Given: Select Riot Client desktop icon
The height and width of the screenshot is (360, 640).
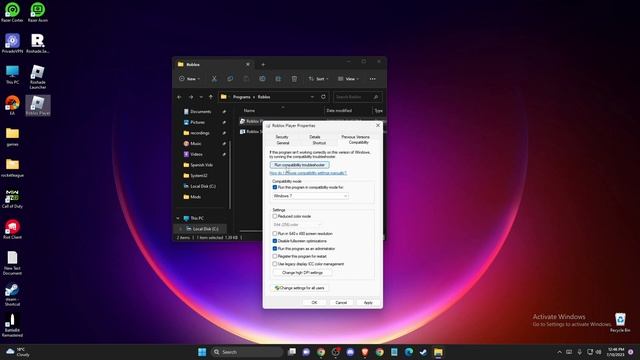Looking at the screenshot, I should (x=12, y=229).
